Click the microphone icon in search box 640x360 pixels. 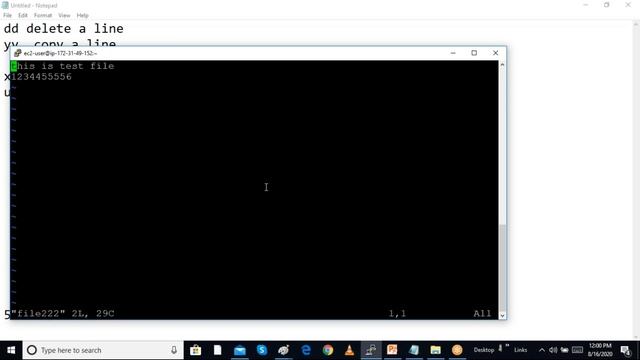click(x=174, y=350)
